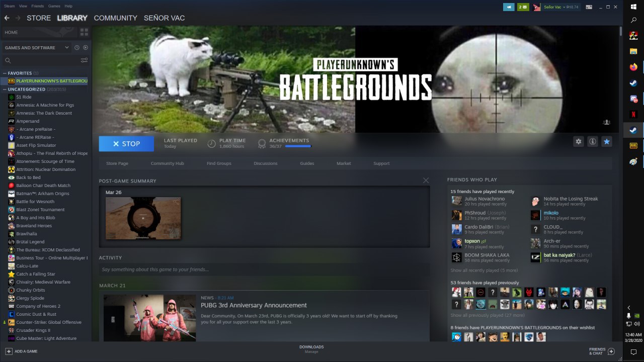This screenshot has width=644, height=362.
Task: Click the library page vertical scrollbar
Action: [x=620, y=32]
